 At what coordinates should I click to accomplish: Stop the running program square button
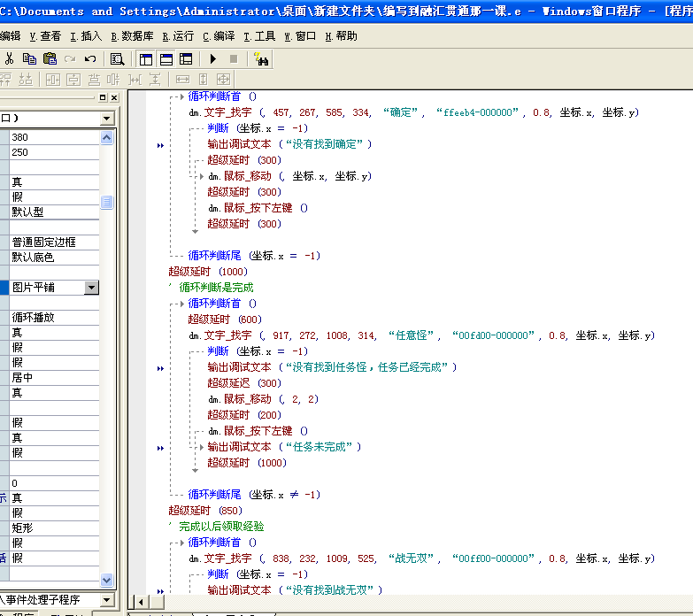pos(234,58)
